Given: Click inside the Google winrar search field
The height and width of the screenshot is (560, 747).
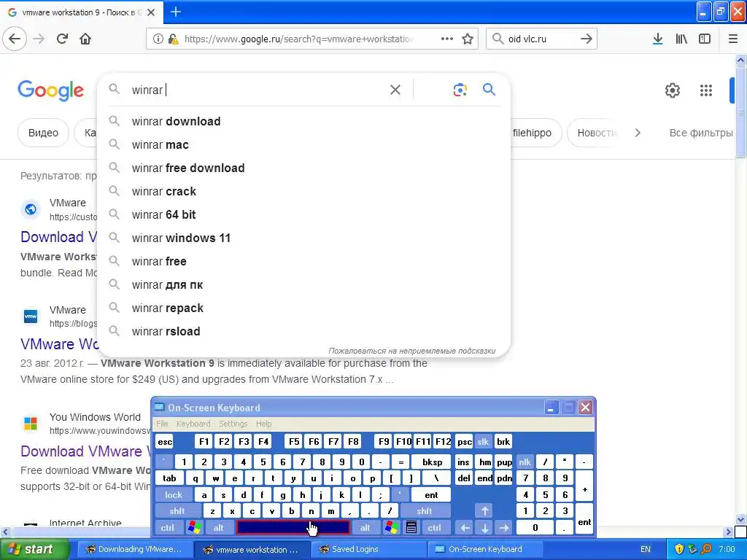Looking at the screenshot, I should coord(258,90).
